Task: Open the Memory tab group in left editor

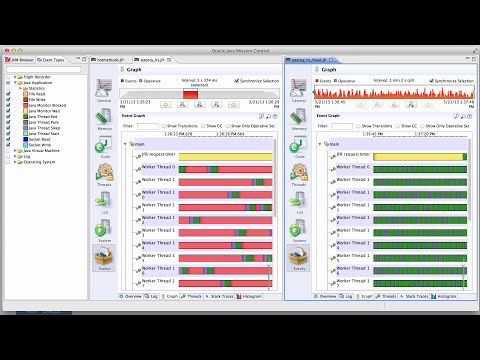Action: (104, 117)
